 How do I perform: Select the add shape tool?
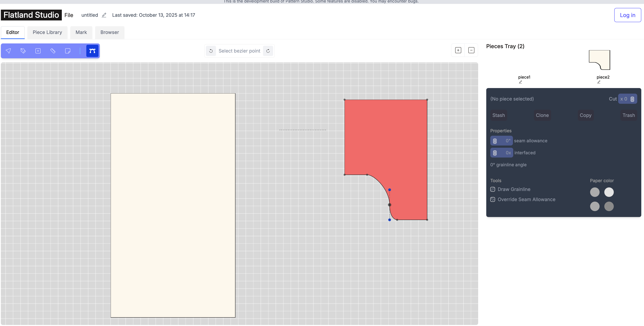[x=38, y=51]
